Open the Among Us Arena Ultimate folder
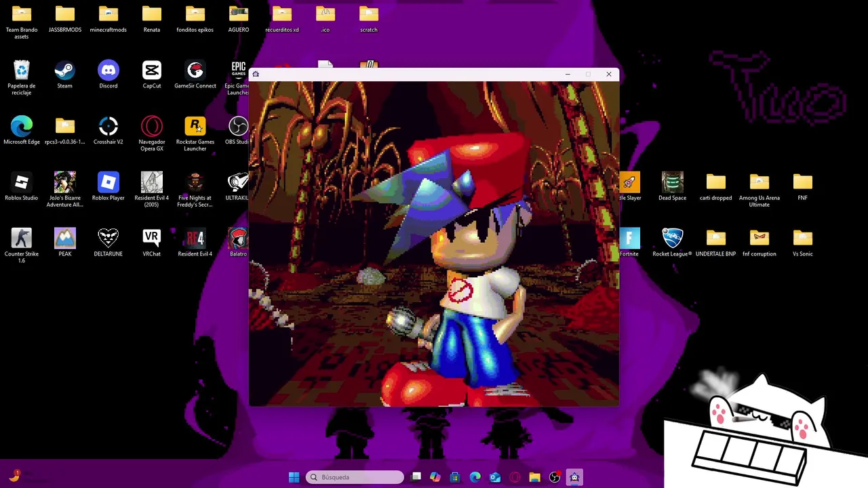 [759, 190]
